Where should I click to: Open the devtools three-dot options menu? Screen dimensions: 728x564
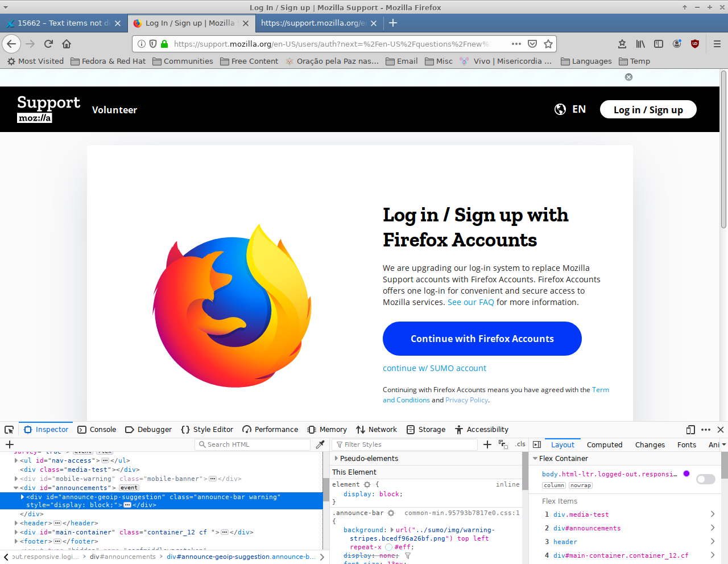[706, 430]
